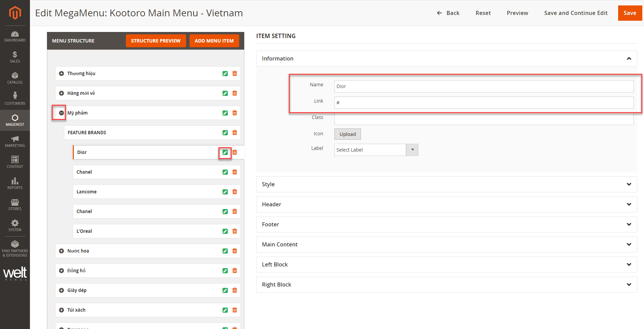Delete the Mỹ phẩm menu item
The image size is (644, 329).
[x=235, y=113]
